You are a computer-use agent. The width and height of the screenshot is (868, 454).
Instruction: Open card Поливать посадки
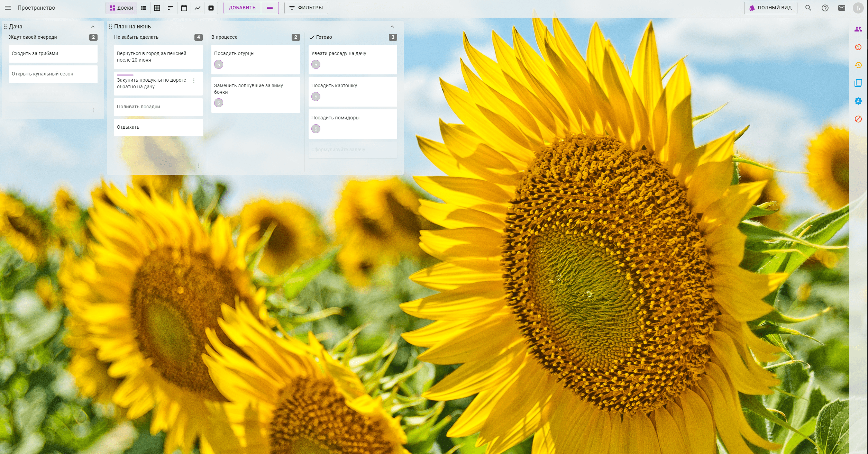tap(158, 107)
